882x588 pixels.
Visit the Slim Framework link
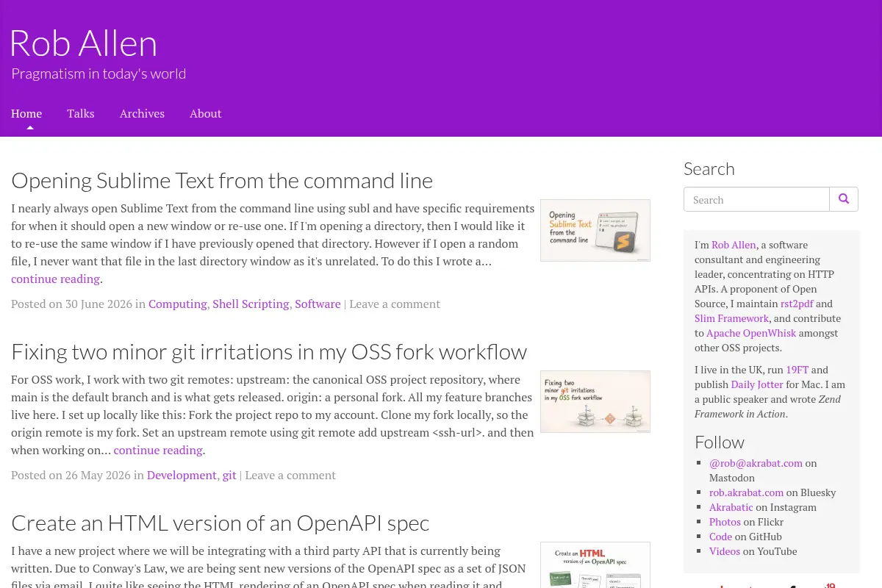click(732, 318)
